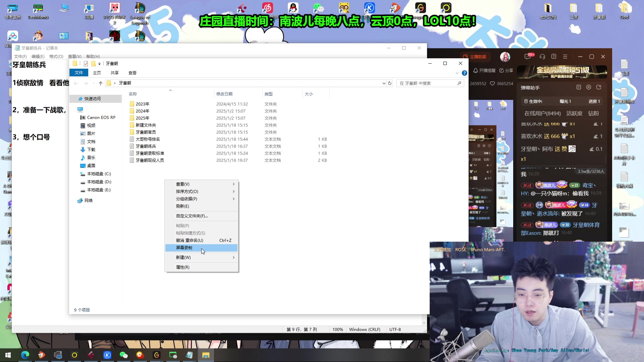644x362 pixels.
Task: Open the address bar dropdown arrow
Action: point(384,83)
